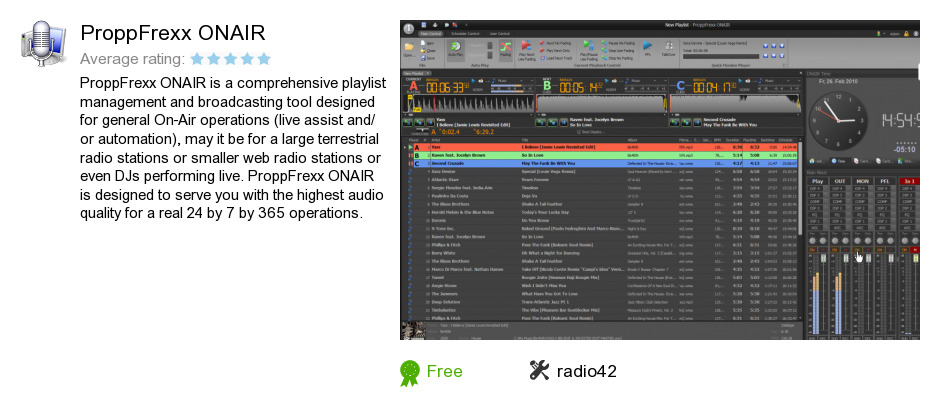Open the ProppFrexx ONAIR title link

tap(173, 33)
